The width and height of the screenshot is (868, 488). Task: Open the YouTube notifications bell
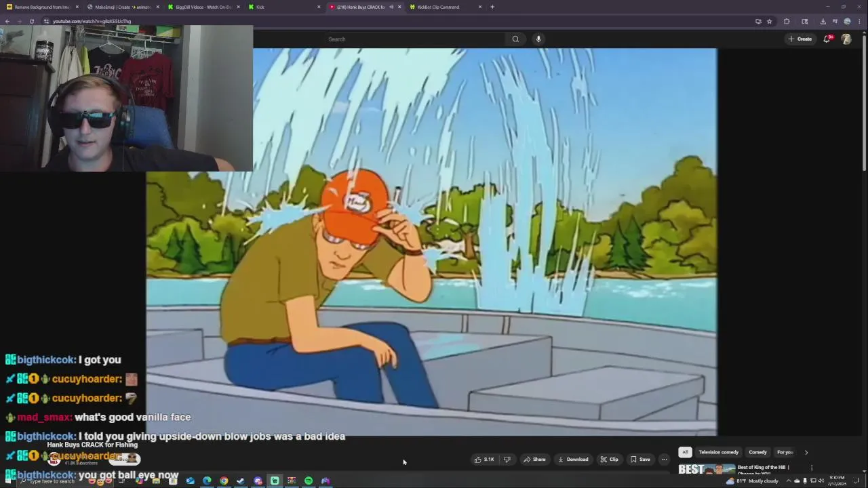827,39
